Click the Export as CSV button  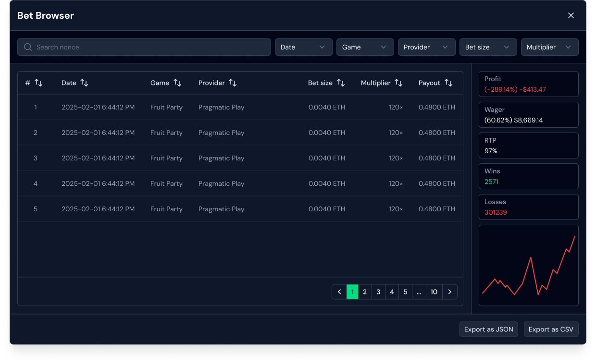[551, 329]
